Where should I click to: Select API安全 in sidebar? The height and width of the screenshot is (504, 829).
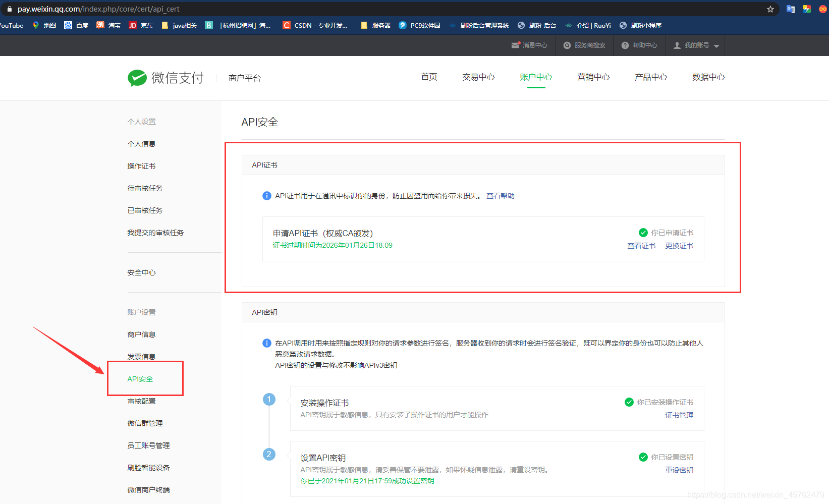point(140,379)
